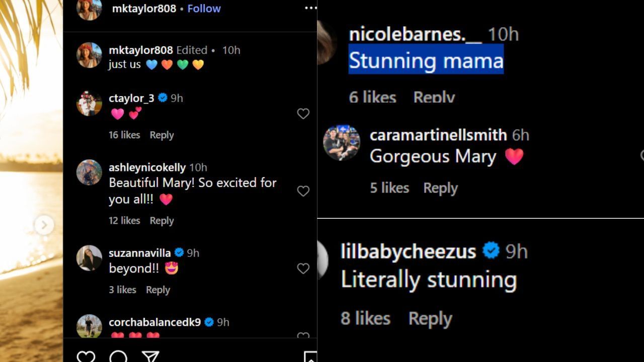Like ctaylor_3's comment
This screenshot has height=362, width=644.
click(303, 114)
